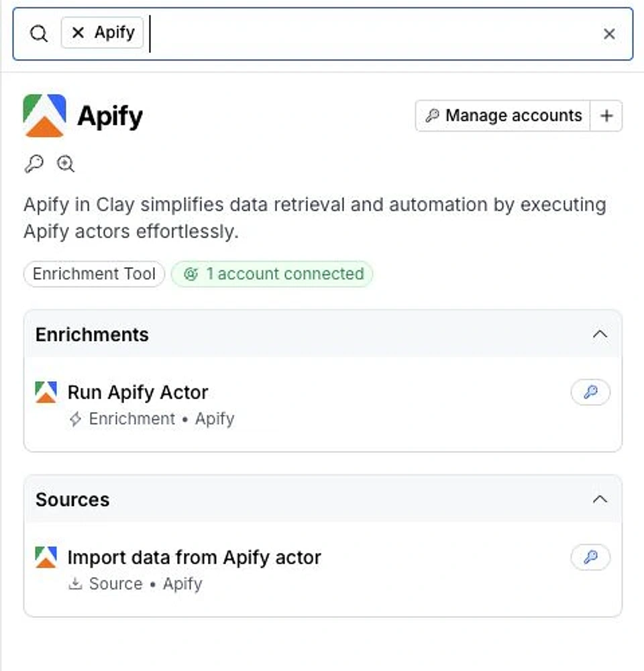Click the Enrichment • Apify subtitle
This screenshot has width=644, height=671.
pos(152,419)
